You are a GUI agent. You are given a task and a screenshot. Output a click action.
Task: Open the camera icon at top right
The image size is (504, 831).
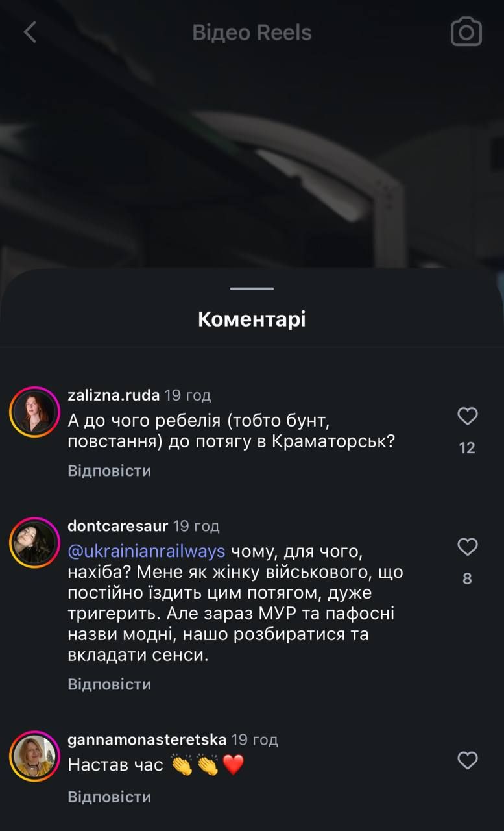click(x=466, y=32)
